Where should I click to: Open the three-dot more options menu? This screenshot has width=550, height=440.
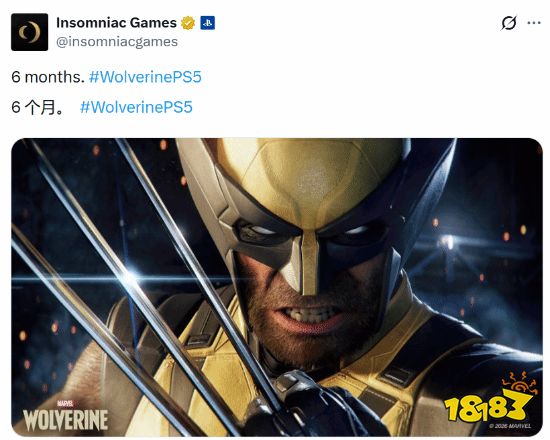click(x=534, y=23)
